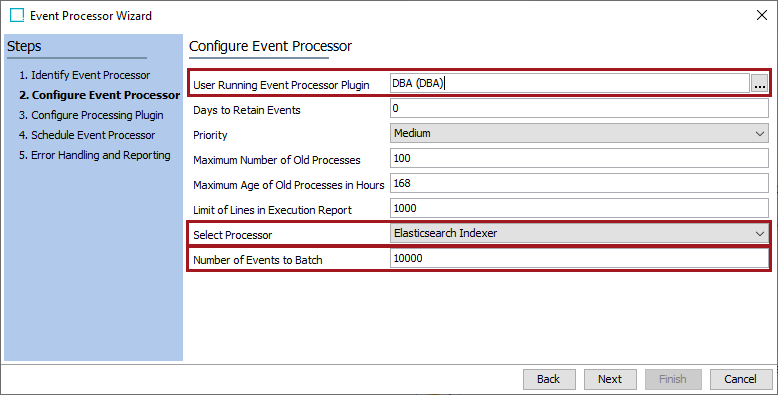The width and height of the screenshot is (778, 395).
Task: Edit the Maximum Number of Old Processes field
Action: 579,158
